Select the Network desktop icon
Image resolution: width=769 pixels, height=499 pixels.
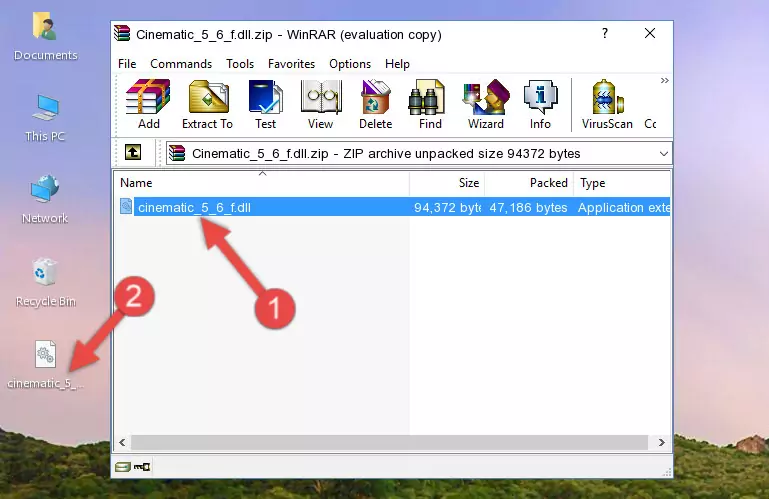point(45,199)
